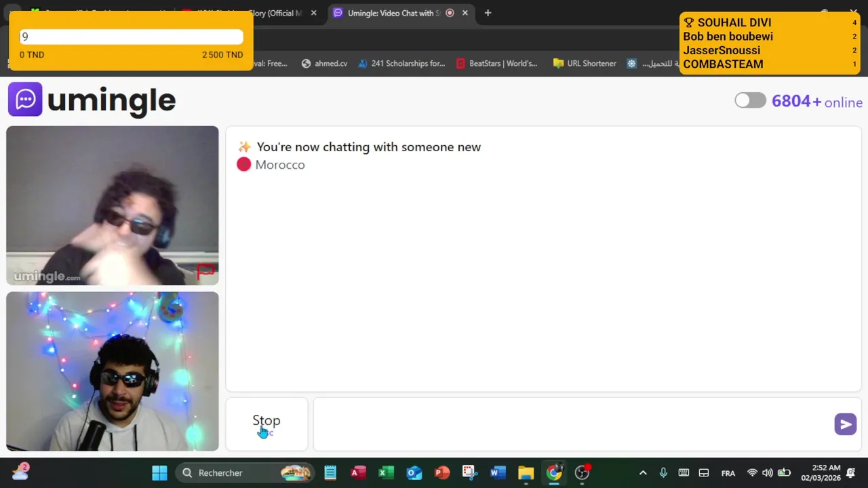Viewport: 868px width, 488px height.
Task: Open the clock and calendar flyout
Action: pyautogui.click(x=821, y=473)
